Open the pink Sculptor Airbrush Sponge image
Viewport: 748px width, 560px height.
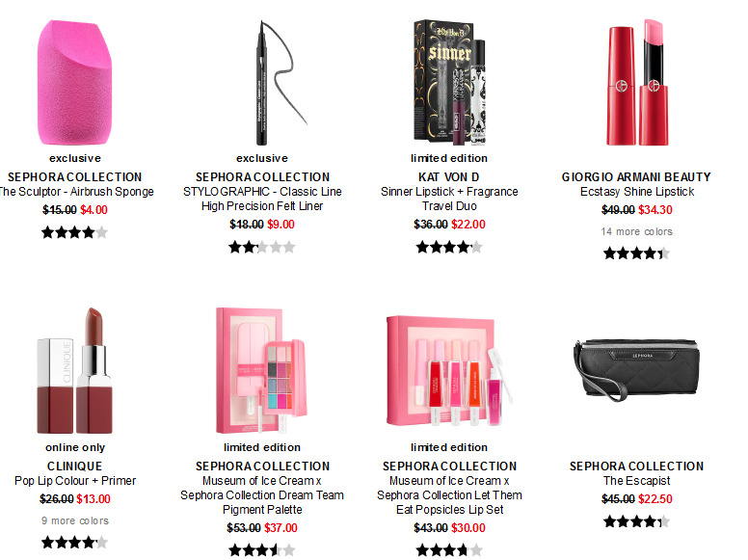coord(74,82)
